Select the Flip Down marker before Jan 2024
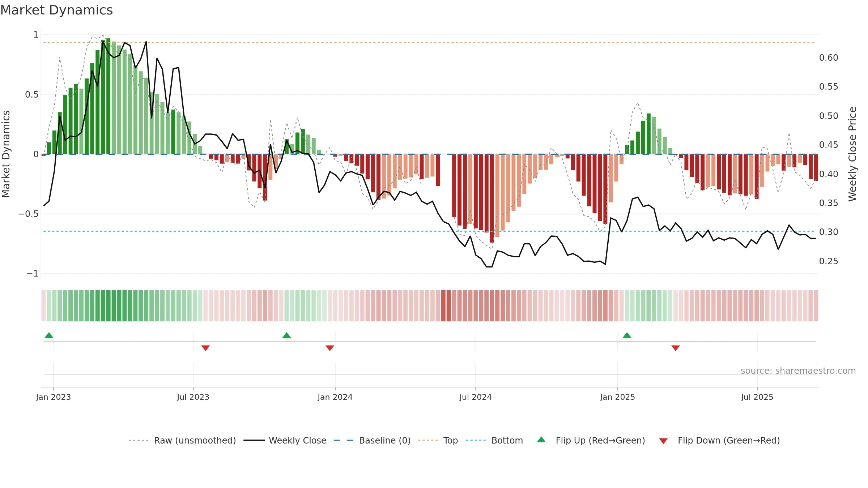Image resolution: width=868 pixels, height=488 pixels. point(330,348)
